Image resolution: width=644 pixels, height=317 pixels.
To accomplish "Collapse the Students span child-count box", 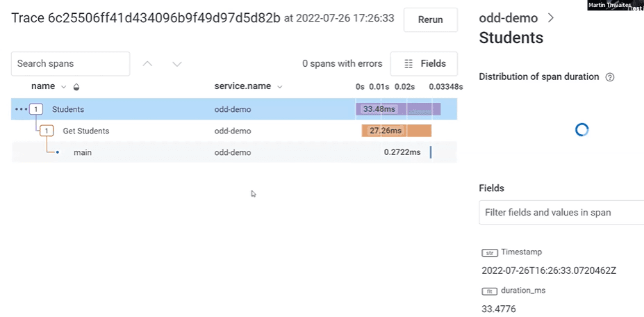I will (x=37, y=109).
